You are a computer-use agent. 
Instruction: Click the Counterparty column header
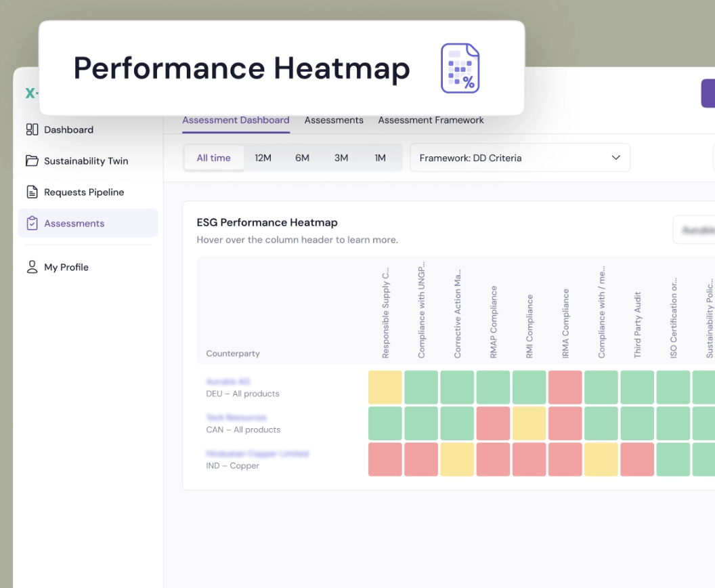233,354
